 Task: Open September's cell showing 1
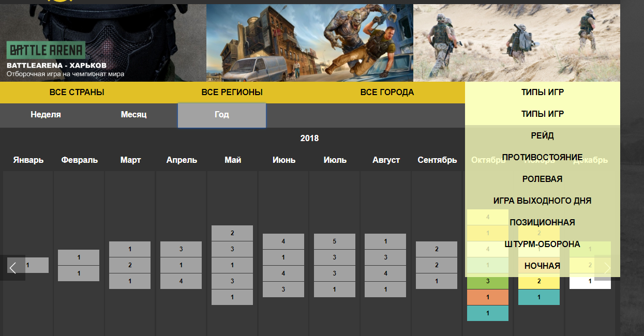tap(437, 281)
